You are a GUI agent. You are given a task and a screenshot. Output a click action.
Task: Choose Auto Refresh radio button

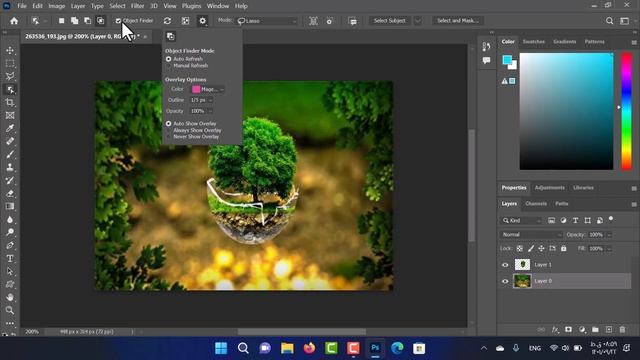tap(169, 59)
